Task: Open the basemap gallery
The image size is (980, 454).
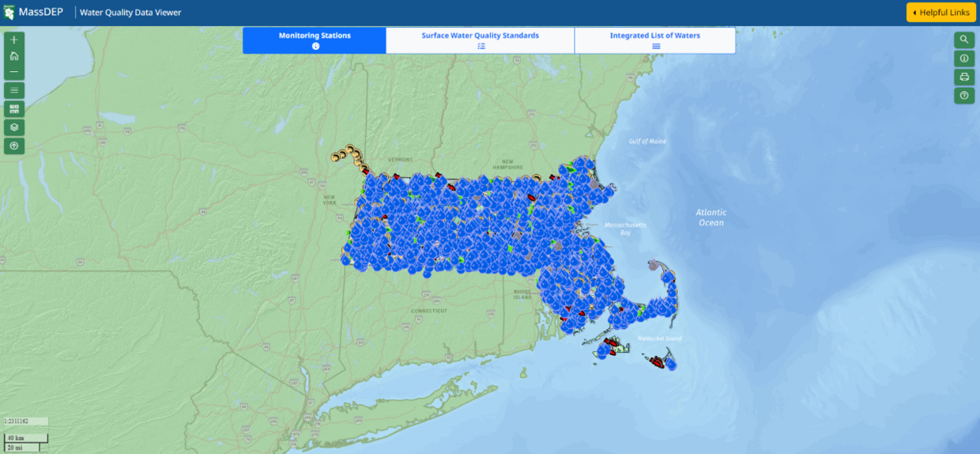Action: click(14, 109)
